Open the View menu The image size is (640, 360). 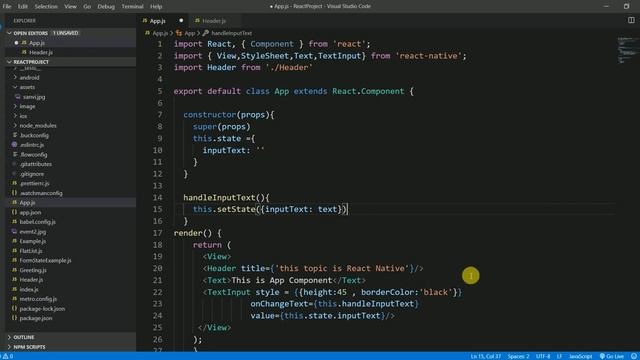pos(70,7)
